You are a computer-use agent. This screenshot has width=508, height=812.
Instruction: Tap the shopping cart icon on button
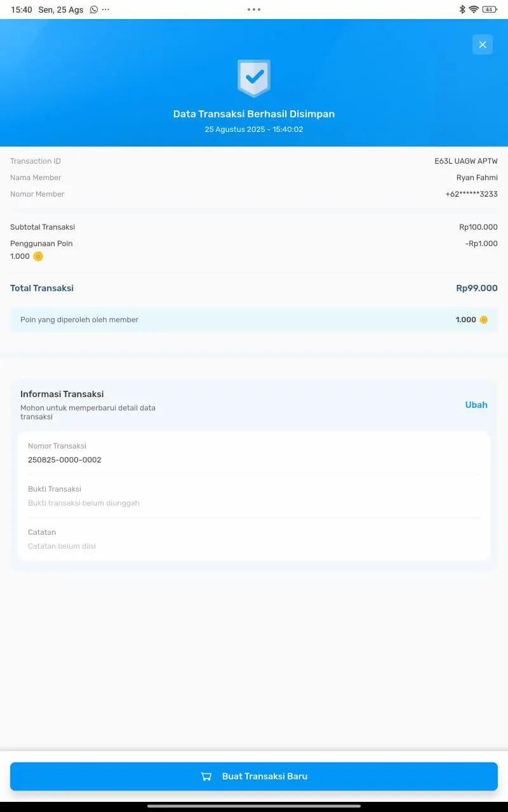pos(206,776)
